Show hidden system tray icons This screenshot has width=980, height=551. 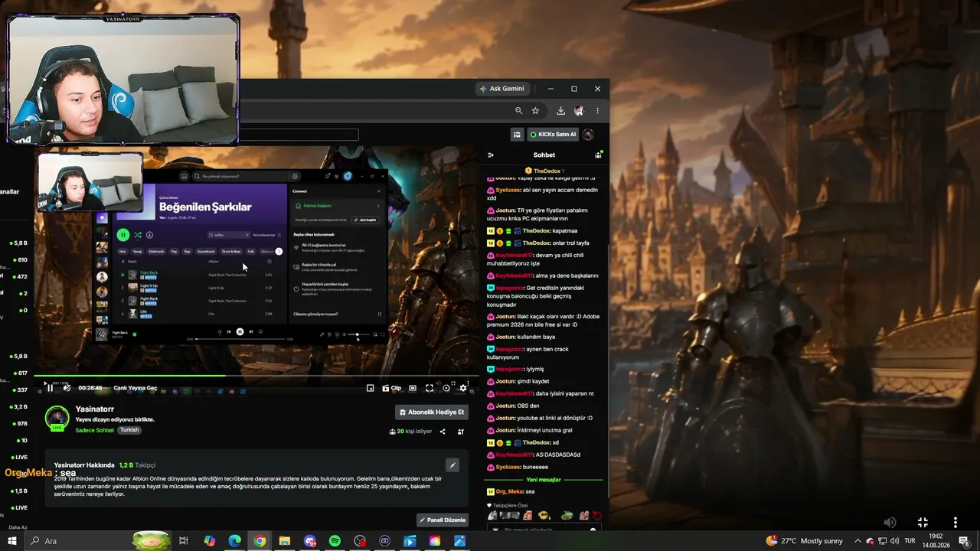857,541
